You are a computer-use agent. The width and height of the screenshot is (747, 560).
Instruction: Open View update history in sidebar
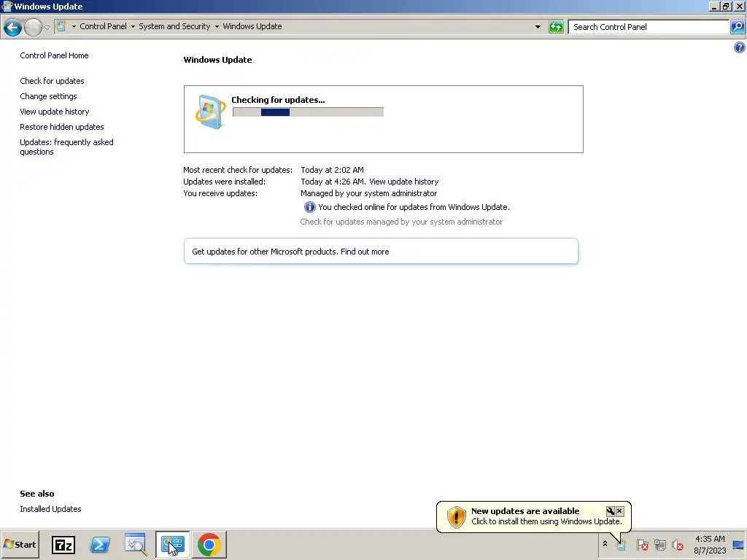coord(54,112)
